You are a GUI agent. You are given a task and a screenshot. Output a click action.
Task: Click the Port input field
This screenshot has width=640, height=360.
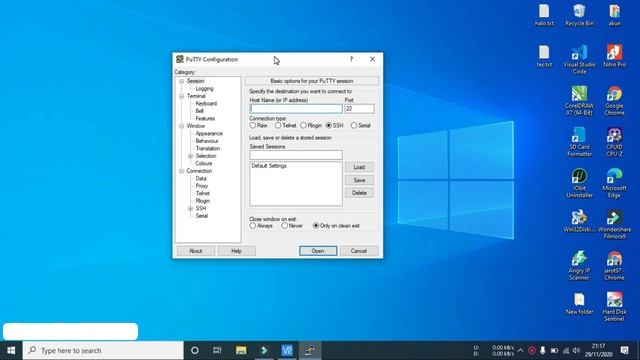click(x=359, y=109)
